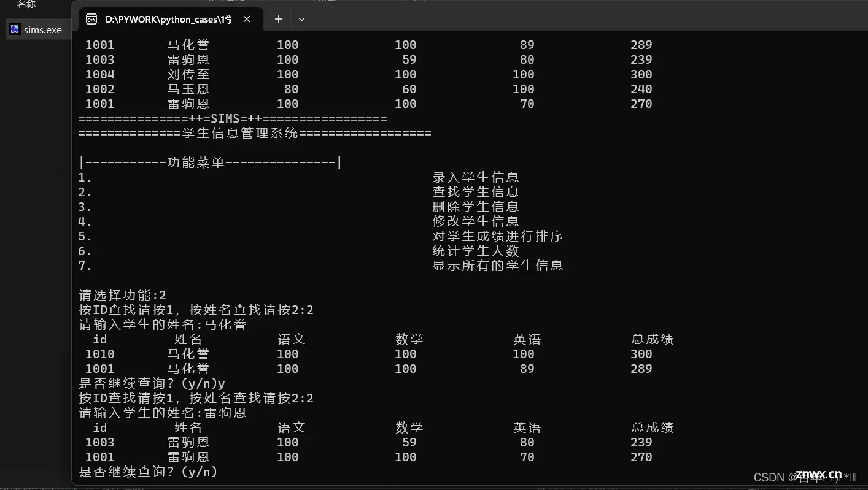Click menu number 1. in function list
Viewport: 868px width, 490px height.
click(85, 177)
